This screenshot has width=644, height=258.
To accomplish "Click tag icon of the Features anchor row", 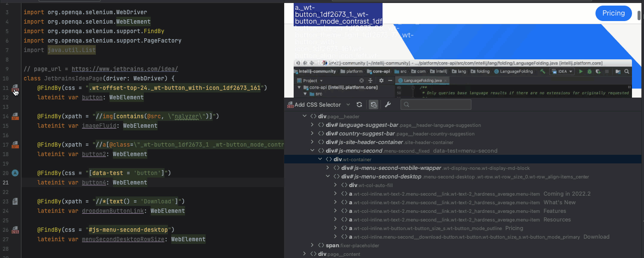I will (x=344, y=211).
